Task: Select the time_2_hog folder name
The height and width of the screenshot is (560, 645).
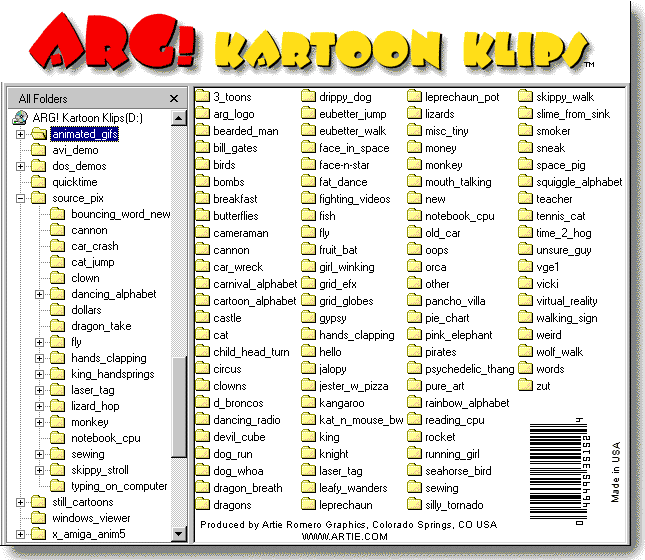Action: click(564, 233)
